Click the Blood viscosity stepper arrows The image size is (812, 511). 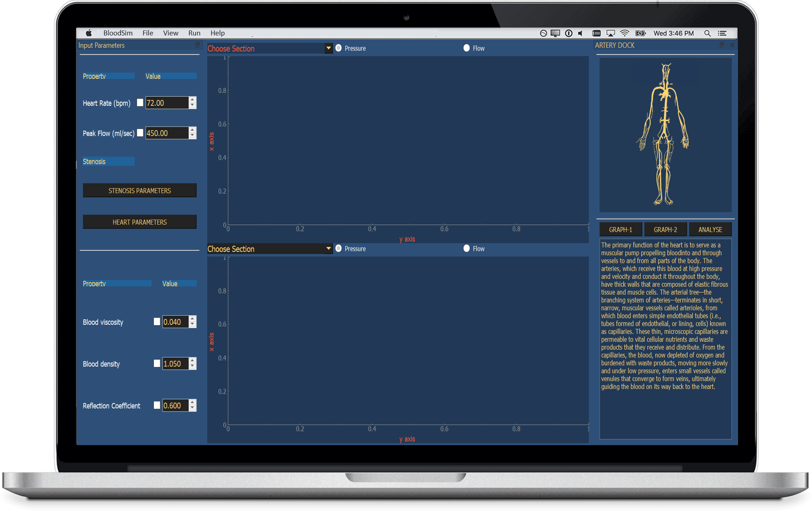(x=192, y=322)
